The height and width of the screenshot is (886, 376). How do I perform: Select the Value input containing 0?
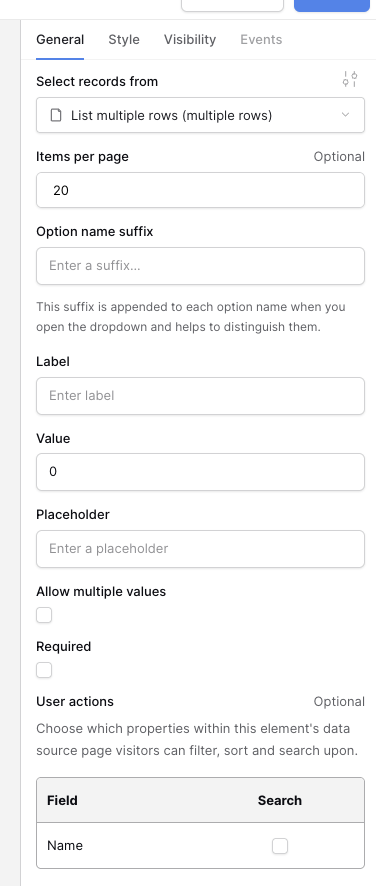coord(200,472)
